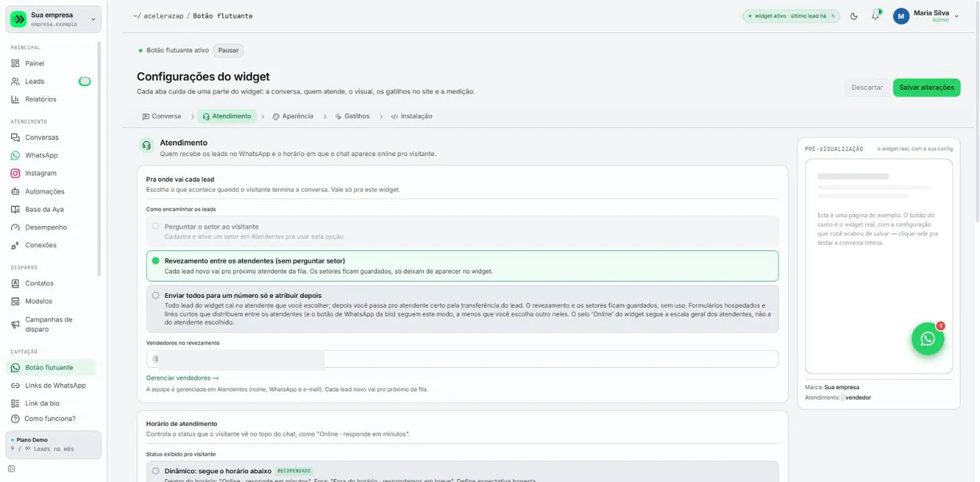Viewport: 980px width, 482px height.
Task: Click the Plano Demo usage card
Action: click(x=54, y=445)
